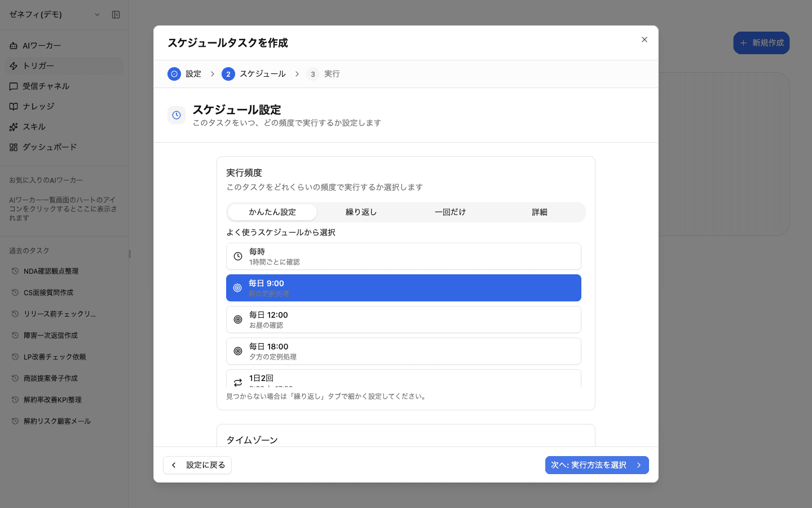Select the 毎日 12:00 schedule option
Image resolution: width=812 pixels, height=508 pixels.
pos(404,319)
